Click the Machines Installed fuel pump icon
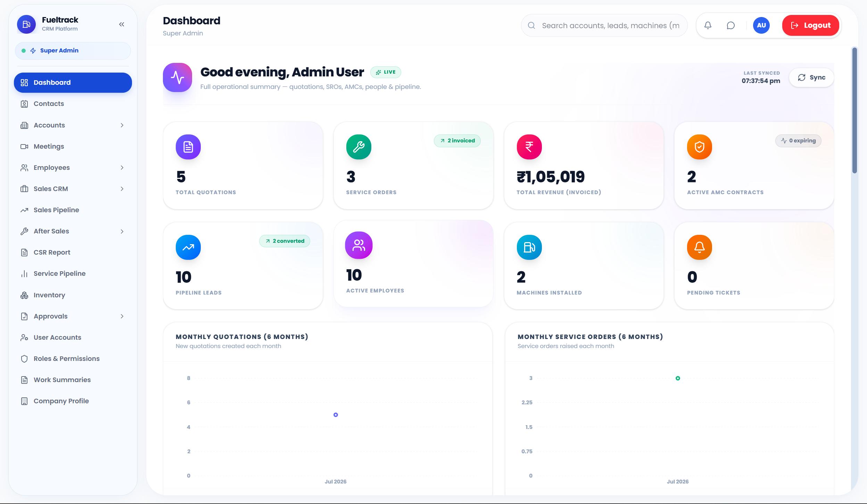The image size is (867, 504). (x=529, y=247)
